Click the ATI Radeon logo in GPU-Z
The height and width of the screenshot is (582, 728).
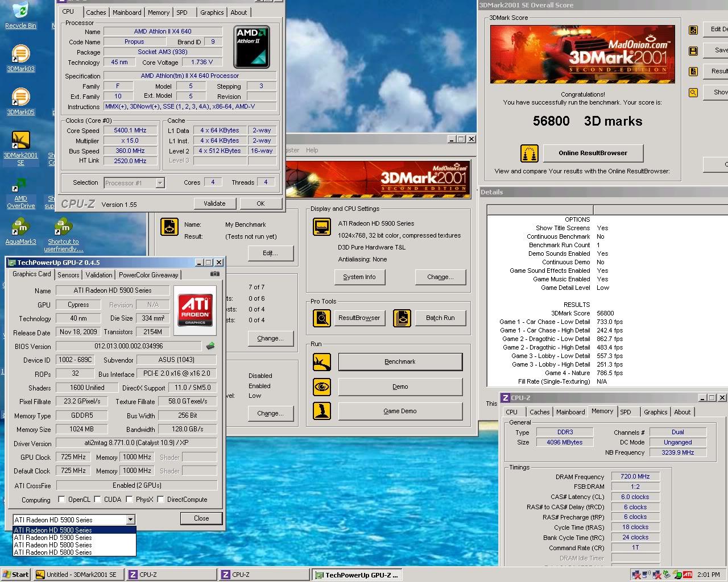(x=195, y=310)
